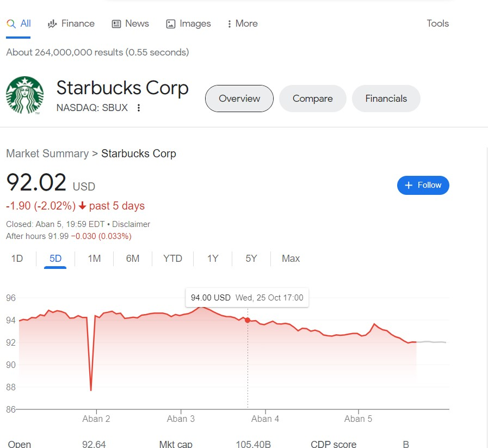This screenshot has height=448, width=488.
Task: Choose the YTD chart range
Action: click(172, 259)
